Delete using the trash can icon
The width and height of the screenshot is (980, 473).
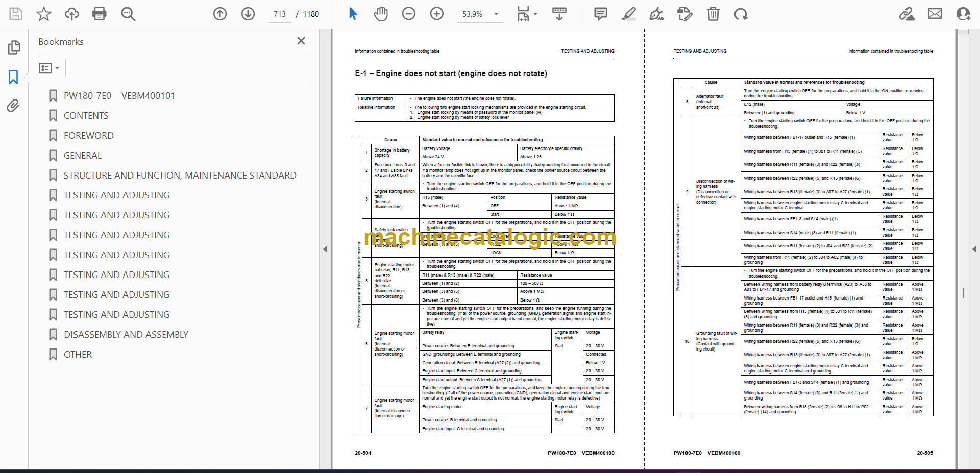713,14
